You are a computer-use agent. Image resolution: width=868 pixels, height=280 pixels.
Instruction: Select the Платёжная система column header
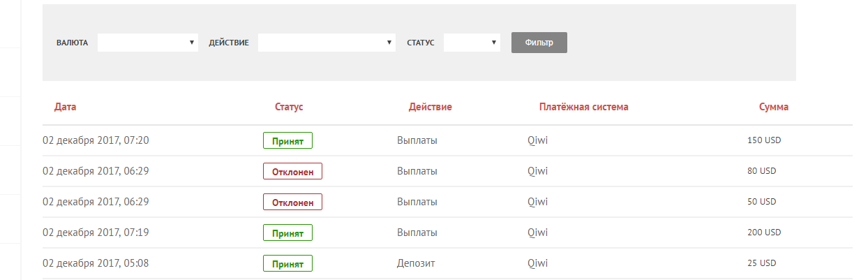[x=583, y=107]
